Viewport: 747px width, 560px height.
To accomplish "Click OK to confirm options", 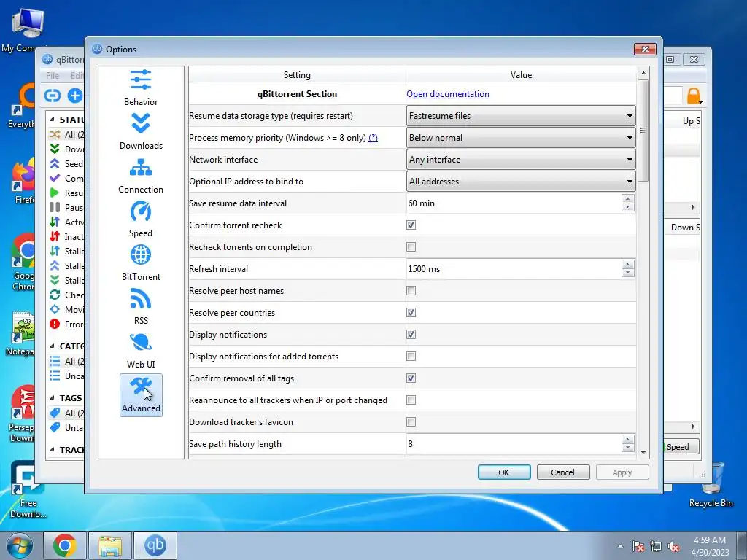I will point(504,472).
